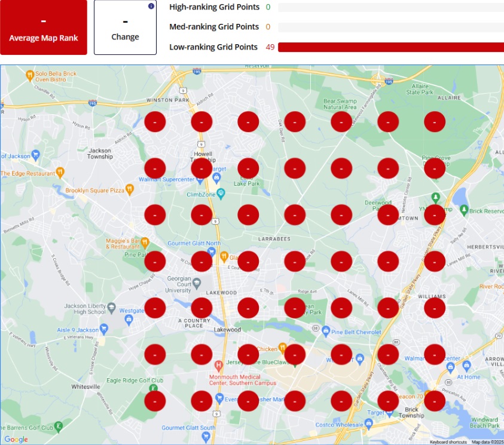Click The Edge Restaurant map pin
Viewport: 504px width, 445px height.
point(60,173)
